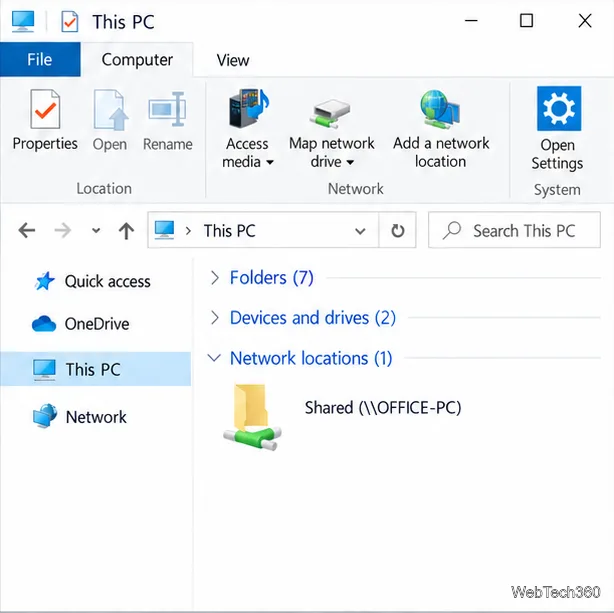
Task: Switch to the Computer ribbon tab
Action: [x=137, y=60]
